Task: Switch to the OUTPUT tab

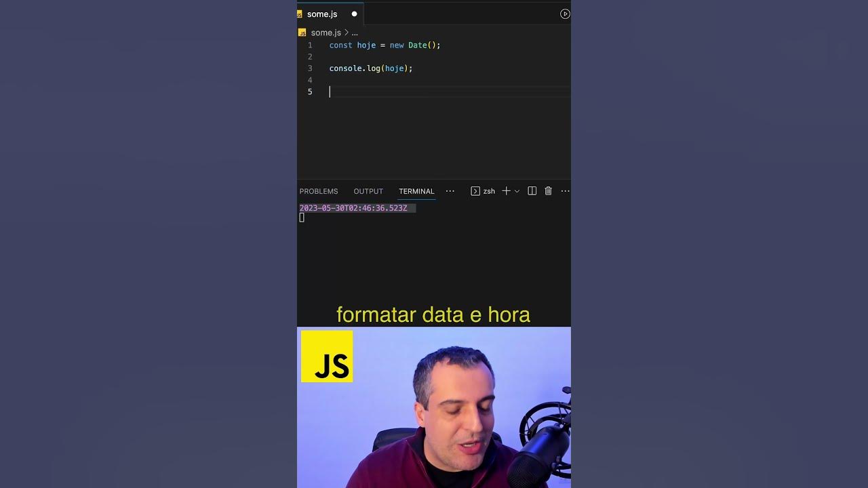Action: [368, 191]
